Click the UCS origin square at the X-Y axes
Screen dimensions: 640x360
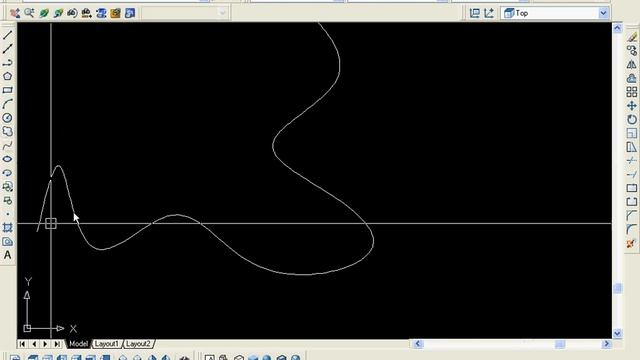(27, 328)
